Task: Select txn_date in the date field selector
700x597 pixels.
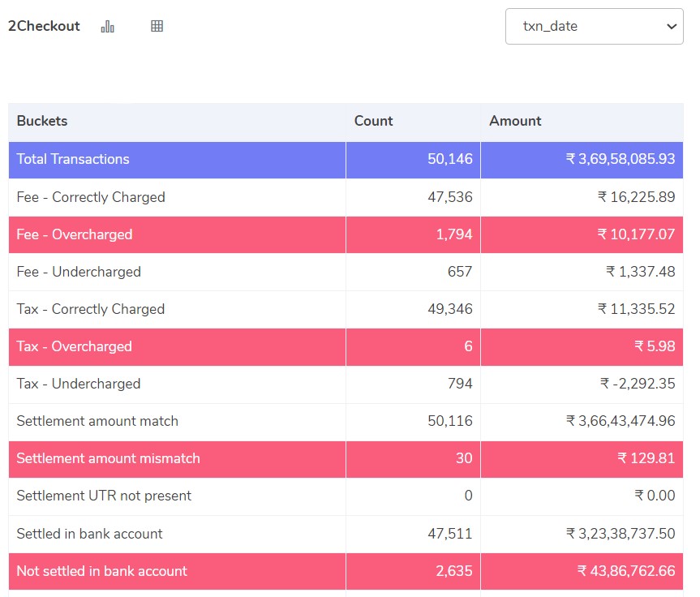Action: click(x=594, y=27)
